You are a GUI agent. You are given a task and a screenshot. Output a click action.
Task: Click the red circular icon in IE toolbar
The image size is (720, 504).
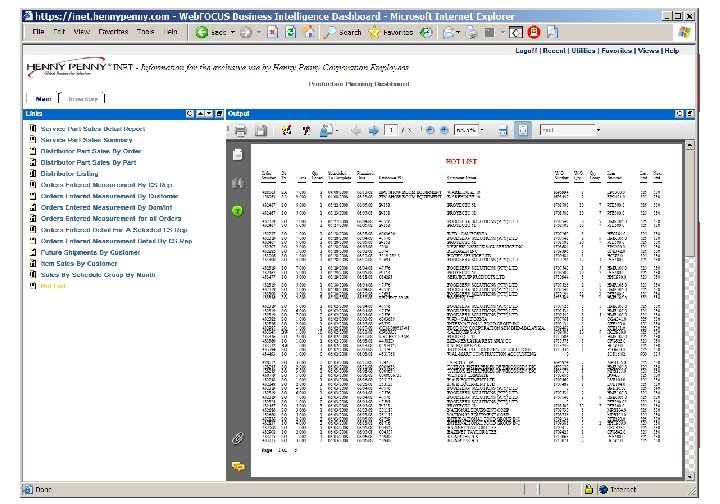click(x=534, y=32)
